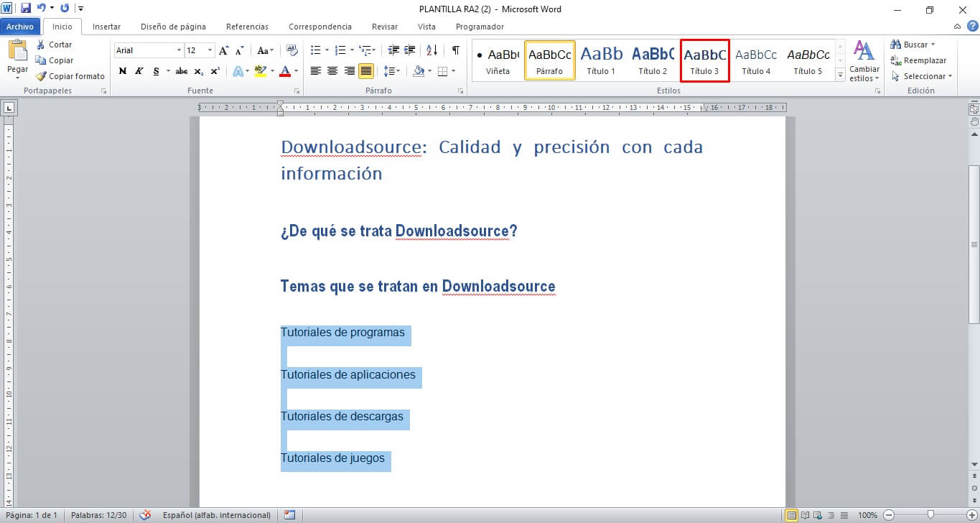Image resolution: width=980 pixels, height=523 pixels.
Task: Expand the styles gallery more arrow
Action: [x=840, y=75]
